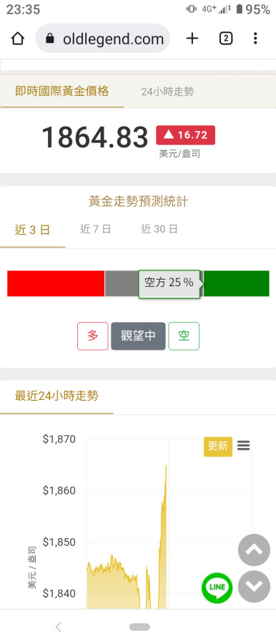Tap the grey up-arrow circle button
Viewport: 276px width, 644px height.
(x=255, y=550)
